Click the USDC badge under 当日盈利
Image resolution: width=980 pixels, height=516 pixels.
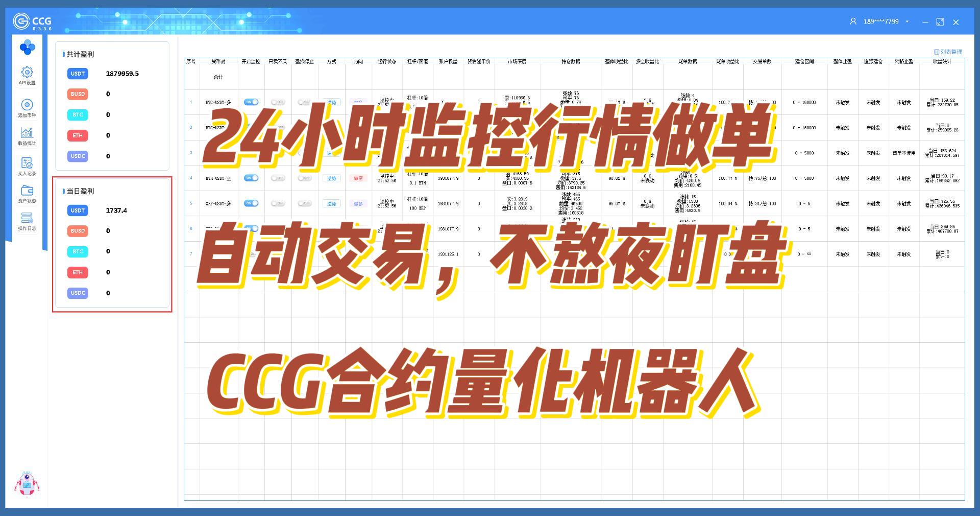pos(78,293)
